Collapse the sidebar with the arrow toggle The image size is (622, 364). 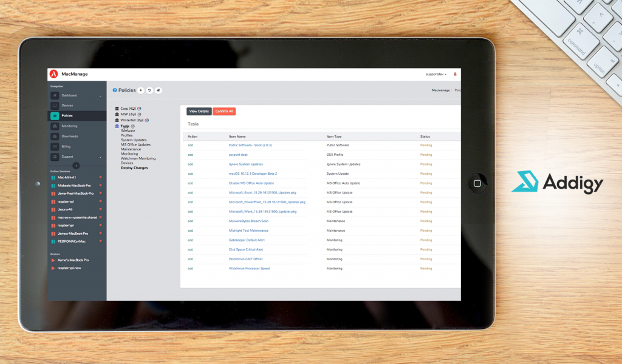pos(76,166)
